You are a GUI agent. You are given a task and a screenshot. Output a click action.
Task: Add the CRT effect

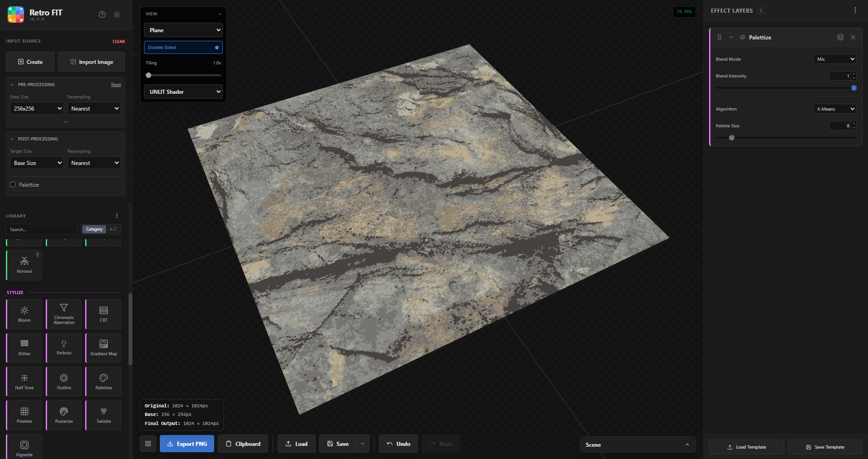tap(104, 314)
